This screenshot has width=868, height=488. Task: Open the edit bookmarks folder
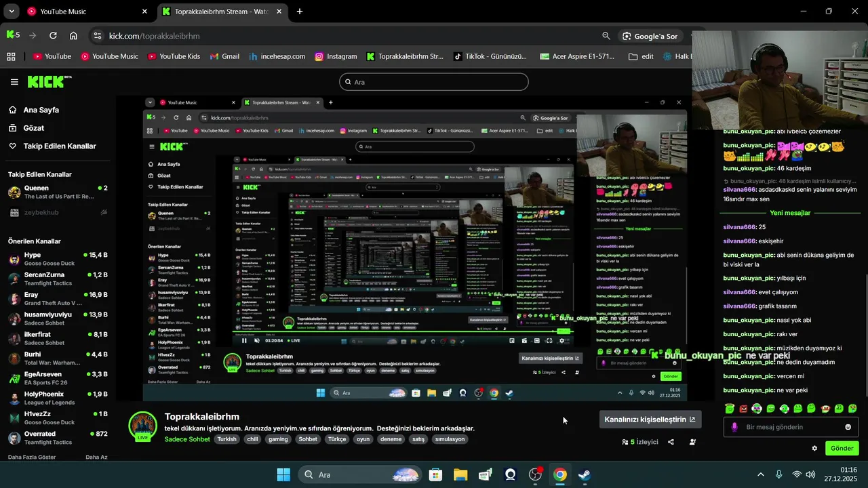point(641,56)
